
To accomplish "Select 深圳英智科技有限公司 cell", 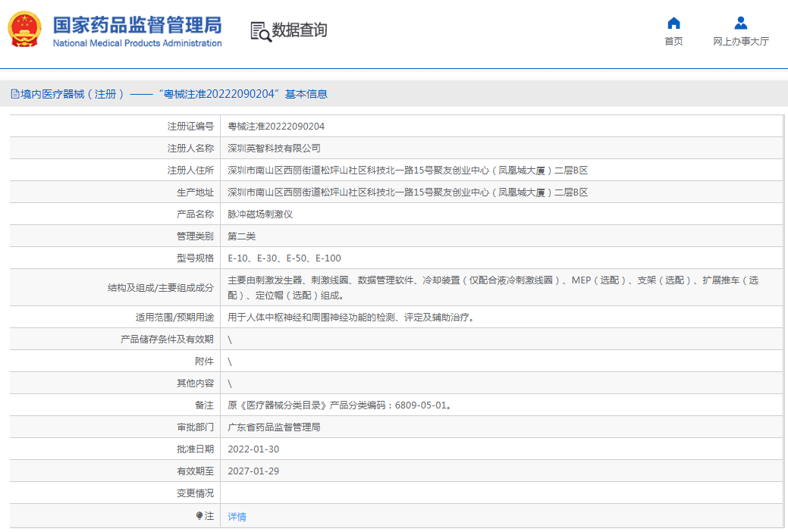I will (x=274, y=149).
